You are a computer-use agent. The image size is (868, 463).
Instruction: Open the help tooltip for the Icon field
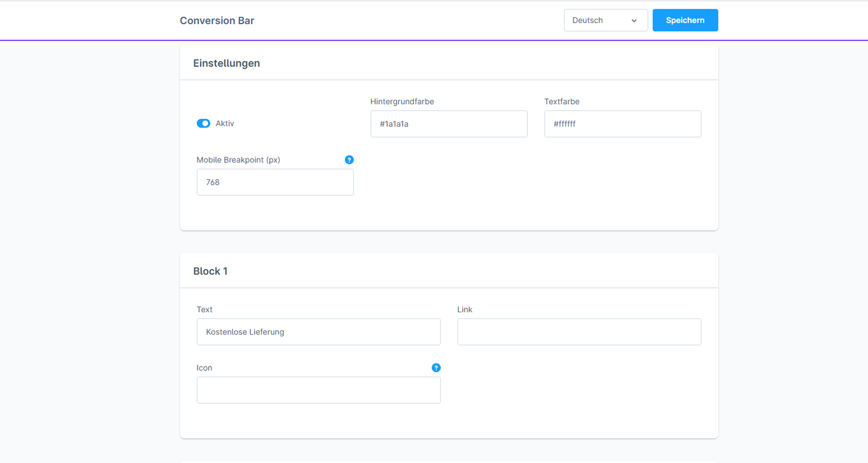(x=436, y=368)
